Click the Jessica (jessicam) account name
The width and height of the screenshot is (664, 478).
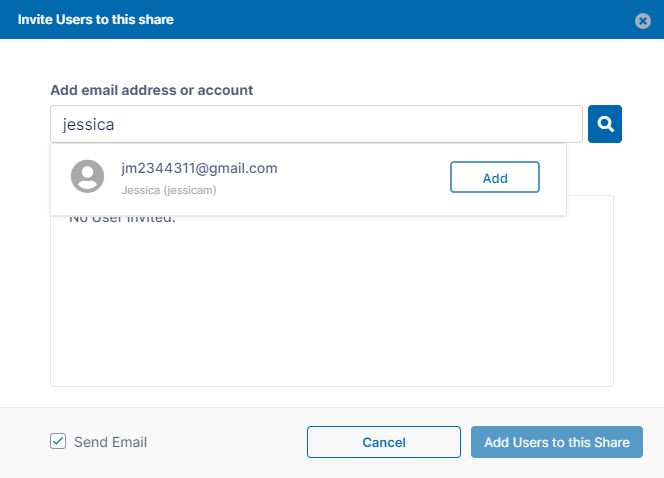(168, 189)
